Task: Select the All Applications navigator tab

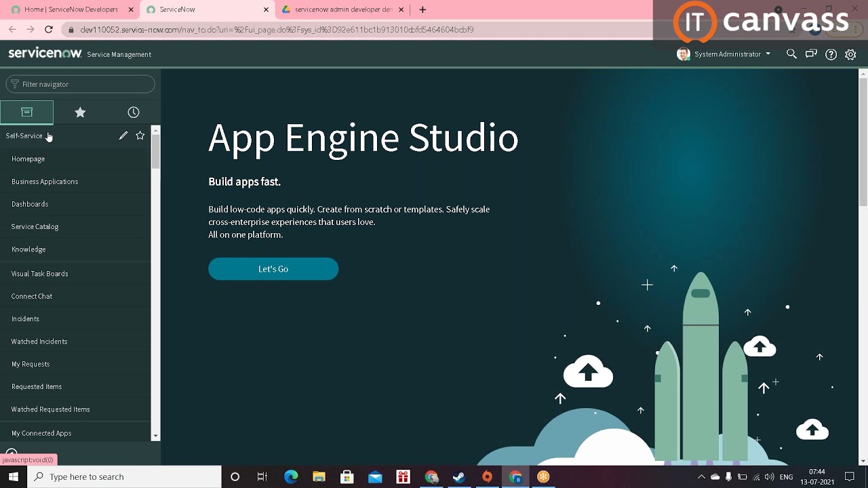Action: click(27, 112)
